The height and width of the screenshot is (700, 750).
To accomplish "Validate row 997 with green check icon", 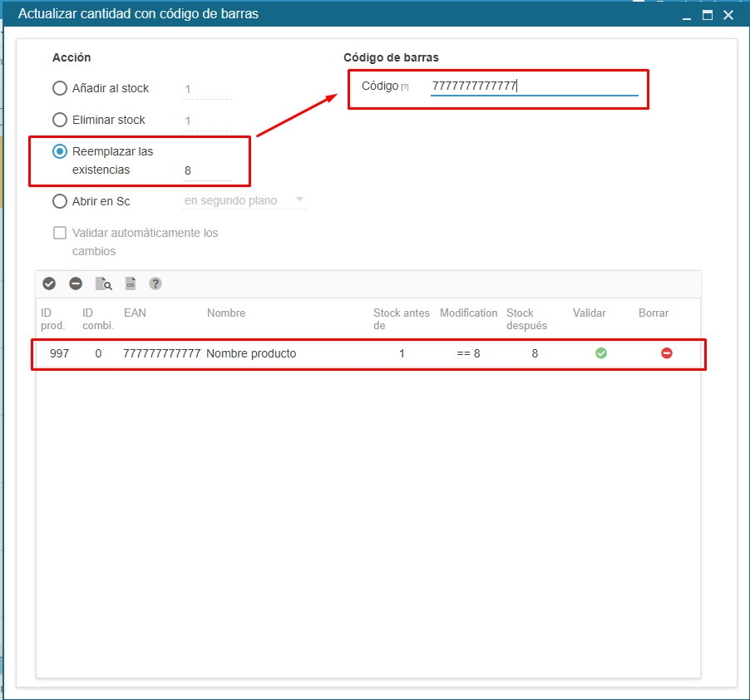I will click(601, 353).
